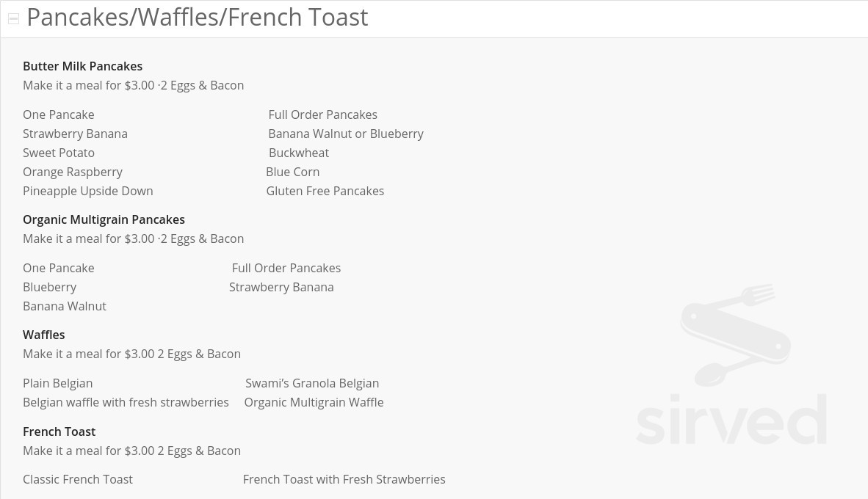Click the Buckwheat pancake option
Screen dimensions: 868x499
point(299,153)
